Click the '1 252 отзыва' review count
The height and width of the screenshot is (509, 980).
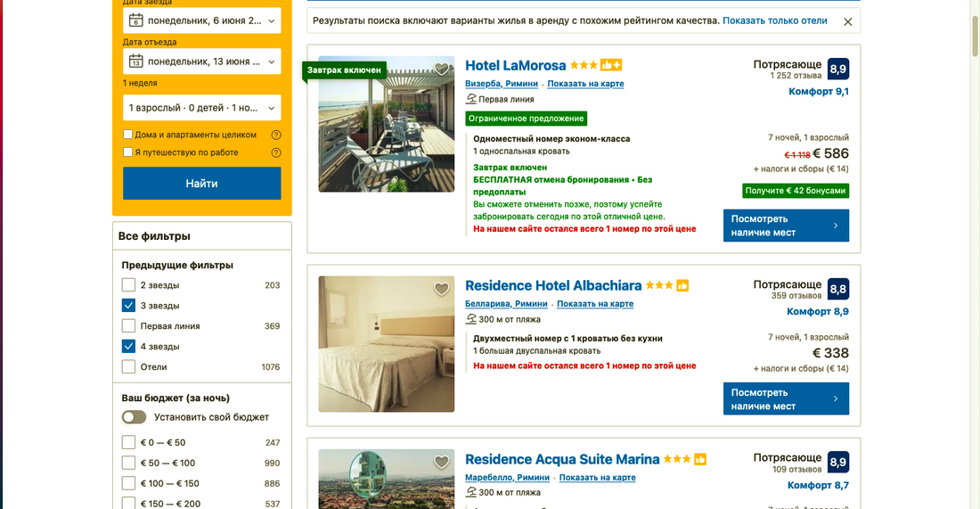(796, 76)
